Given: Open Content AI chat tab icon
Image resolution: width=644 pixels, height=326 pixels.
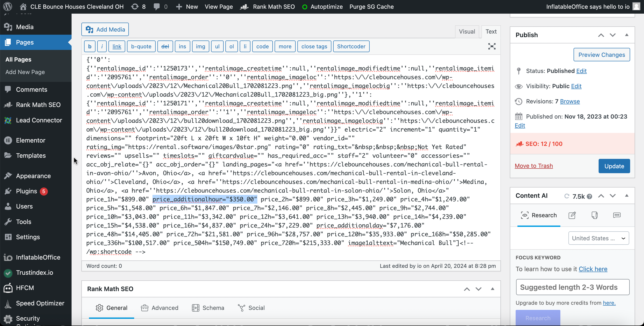Looking at the screenshot, I should tap(616, 215).
